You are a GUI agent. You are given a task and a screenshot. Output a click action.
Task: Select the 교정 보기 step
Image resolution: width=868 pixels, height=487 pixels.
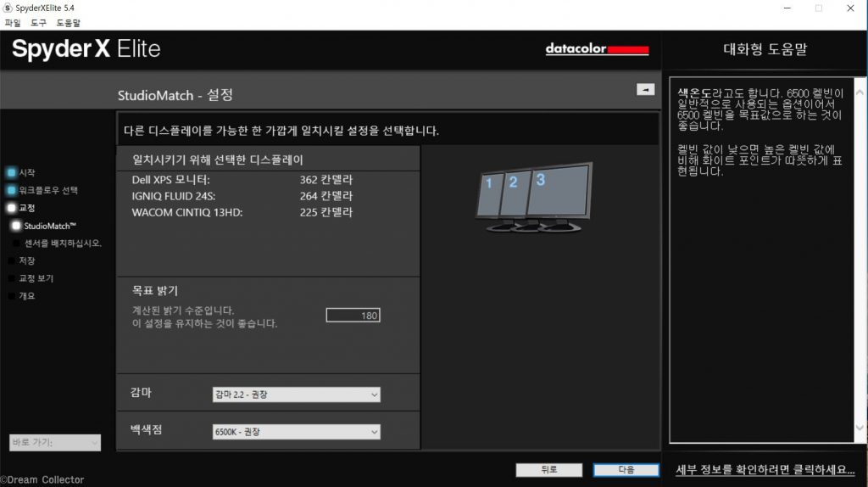point(31,278)
